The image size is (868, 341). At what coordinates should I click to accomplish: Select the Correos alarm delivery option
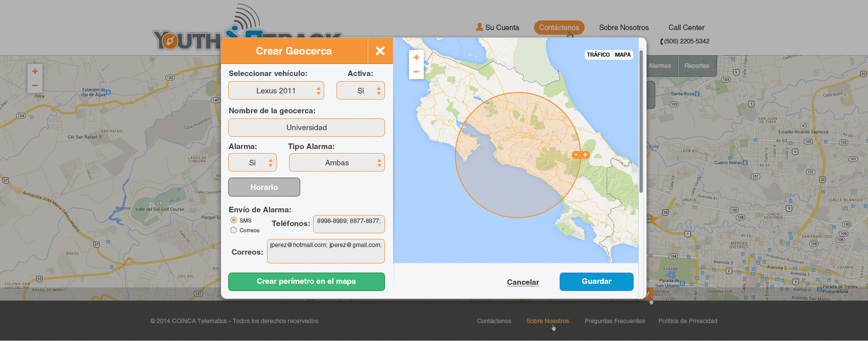(x=234, y=230)
